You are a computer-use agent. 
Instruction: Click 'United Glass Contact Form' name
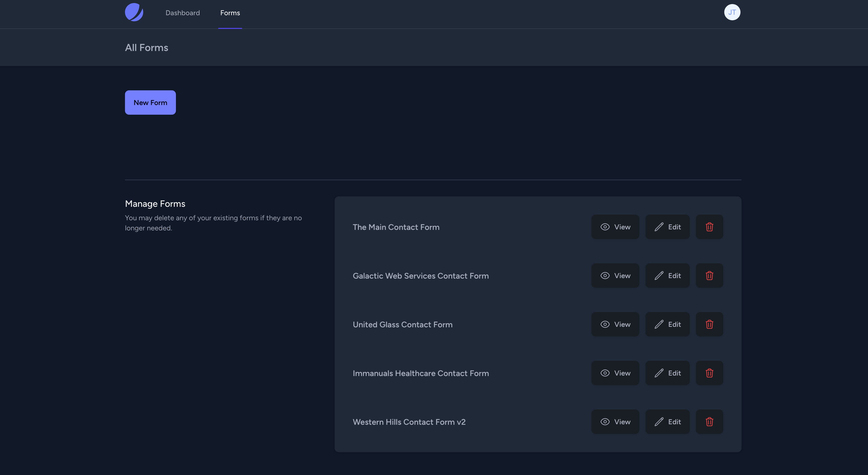tap(403, 324)
